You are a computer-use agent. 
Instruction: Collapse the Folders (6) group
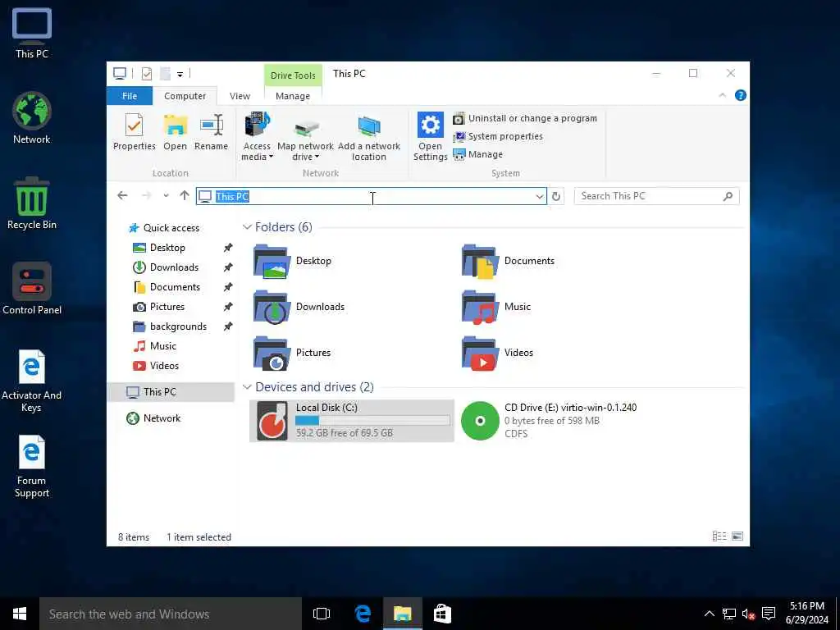click(247, 227)
